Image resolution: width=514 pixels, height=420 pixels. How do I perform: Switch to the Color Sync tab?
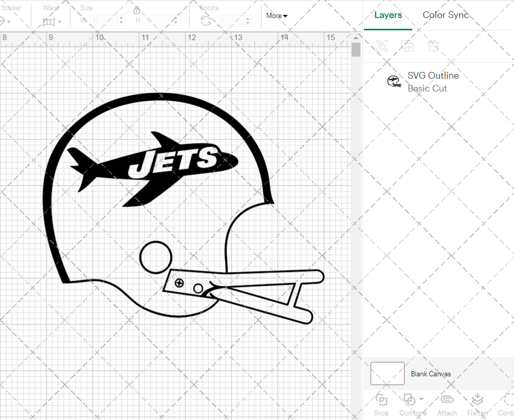click(x=446, y=15)
